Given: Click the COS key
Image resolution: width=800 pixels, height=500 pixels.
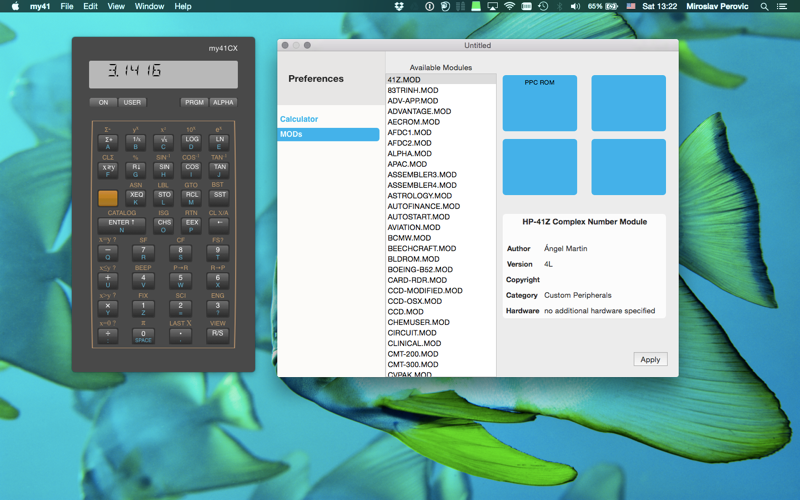Looking at the screenshot, I should coord(192,170).
